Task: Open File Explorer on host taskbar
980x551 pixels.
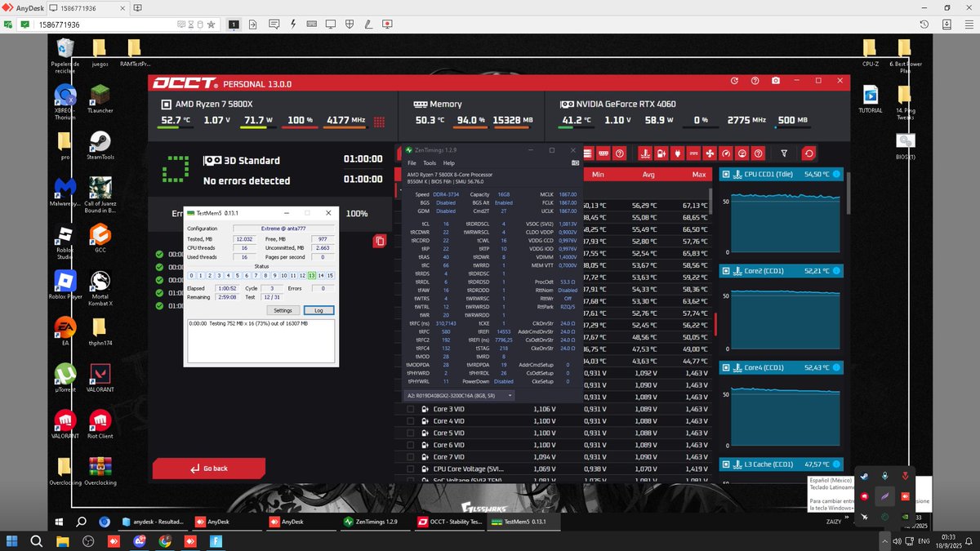Action: (63, 540)
